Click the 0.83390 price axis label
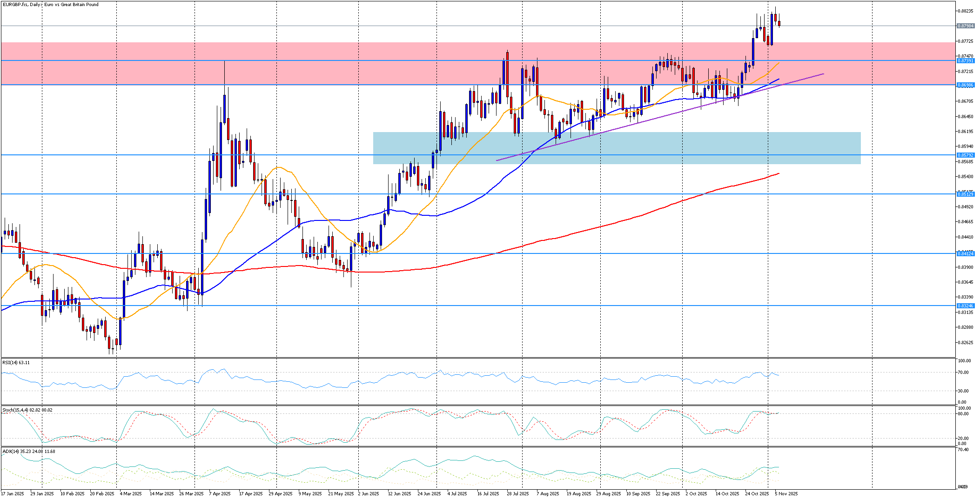Screen dimensions: 980x499 coord(966,297)
